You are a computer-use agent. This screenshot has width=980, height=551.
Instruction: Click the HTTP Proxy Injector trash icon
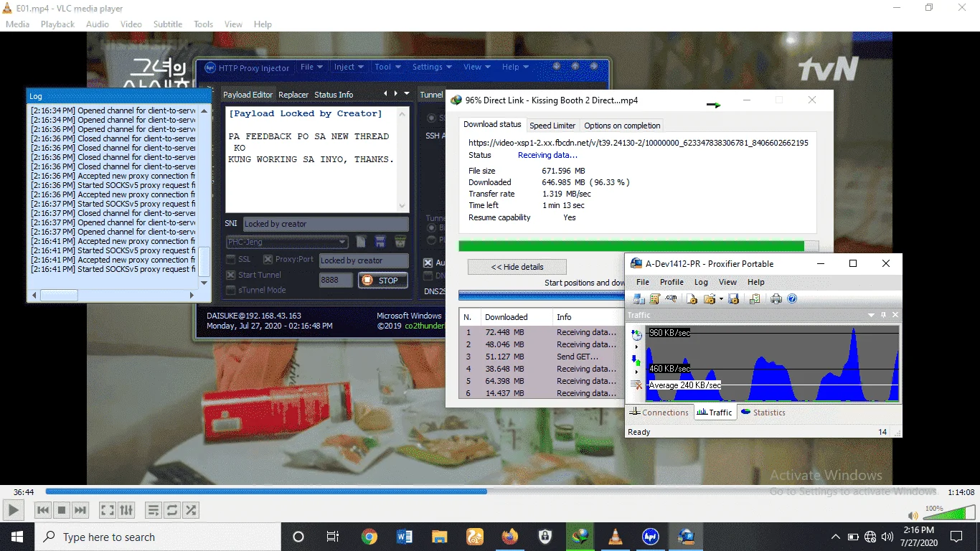coord(400,241)
